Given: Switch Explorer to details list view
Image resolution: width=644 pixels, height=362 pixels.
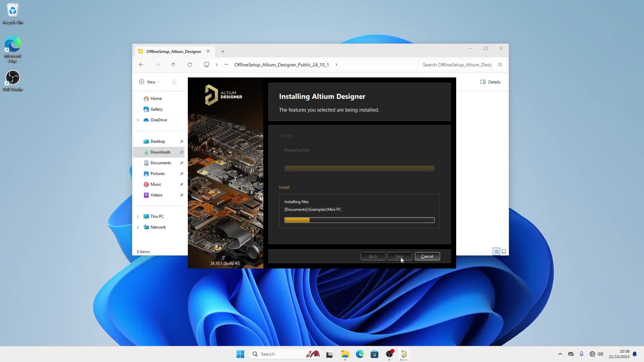Looking at the screenshot, I should point(496,252).
